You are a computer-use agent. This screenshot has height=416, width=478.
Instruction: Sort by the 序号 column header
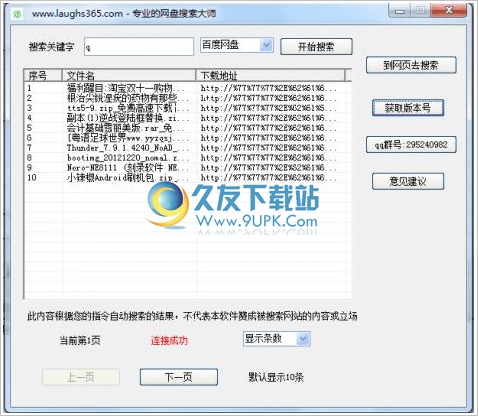tap(43, 75)
